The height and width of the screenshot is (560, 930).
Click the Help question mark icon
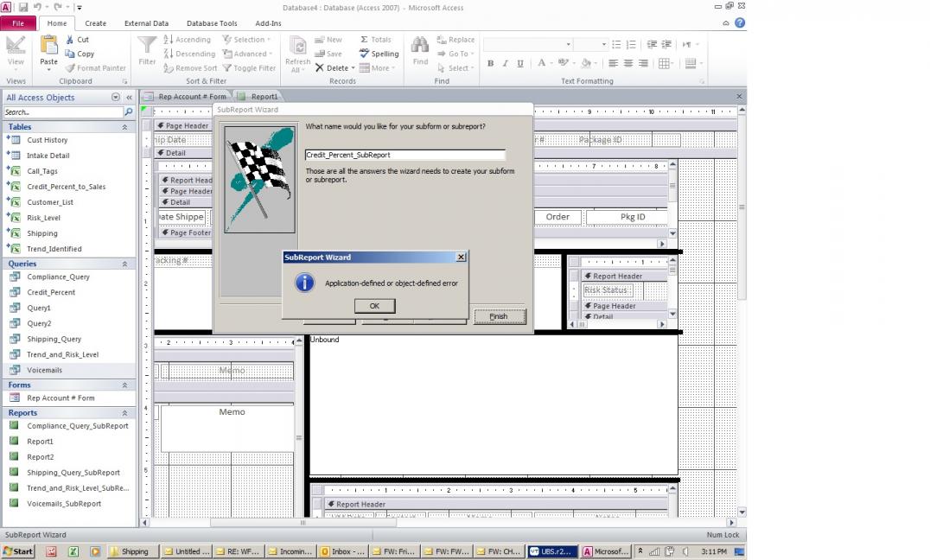(740, 22)
